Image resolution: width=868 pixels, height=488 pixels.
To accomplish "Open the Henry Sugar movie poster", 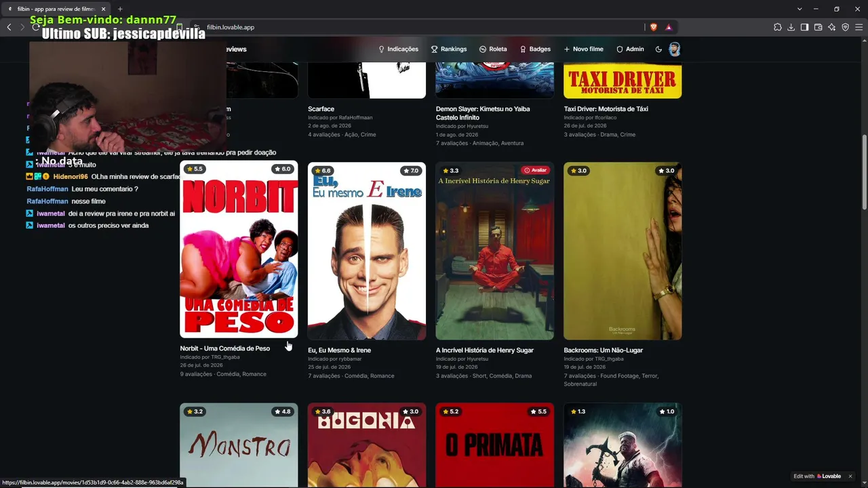I will (x=494, y=251).
